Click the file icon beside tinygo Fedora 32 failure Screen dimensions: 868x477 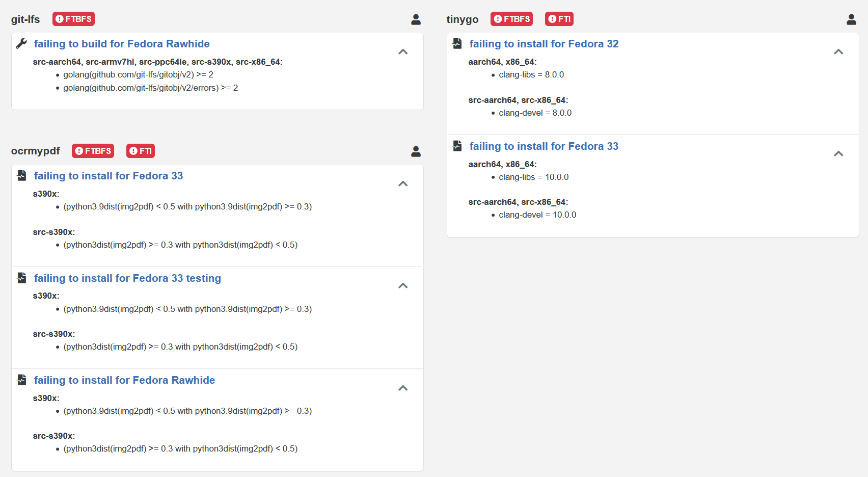click(x=457, y=44)
